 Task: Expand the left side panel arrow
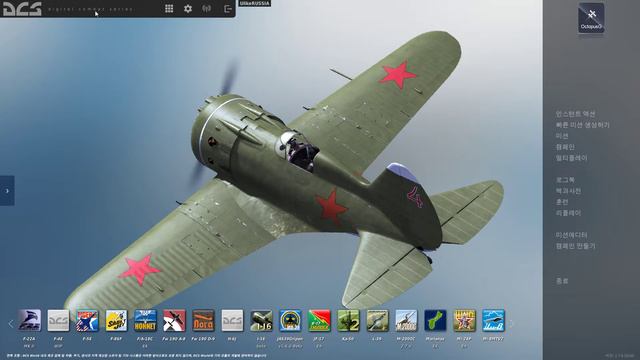pos(7,191)
